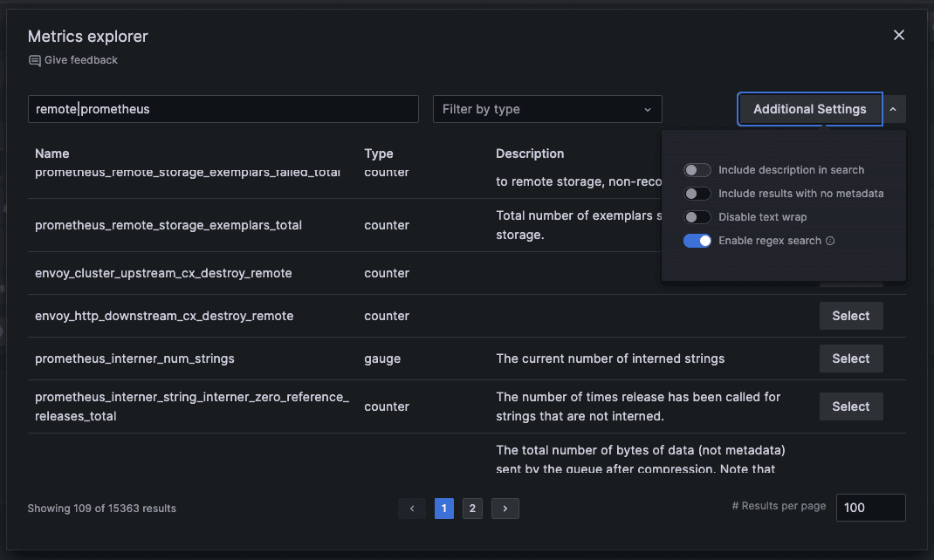Image resolution: width=934 pixels, height=560 pixels.
Task: Enable the Disable text wrap toggle
Action: [696, 216]
